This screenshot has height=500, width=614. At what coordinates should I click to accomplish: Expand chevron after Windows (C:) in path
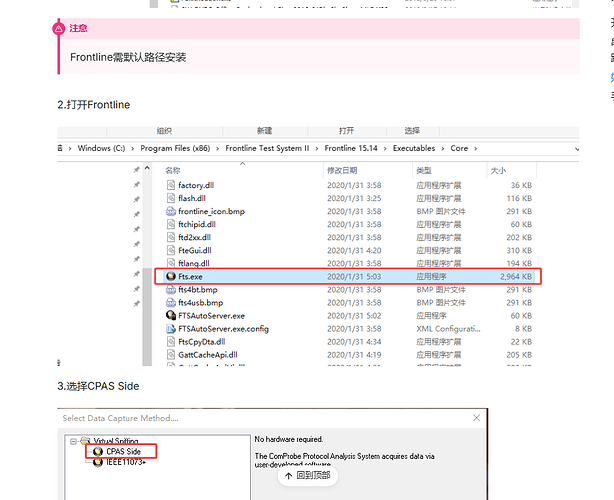tap(133, 148)
